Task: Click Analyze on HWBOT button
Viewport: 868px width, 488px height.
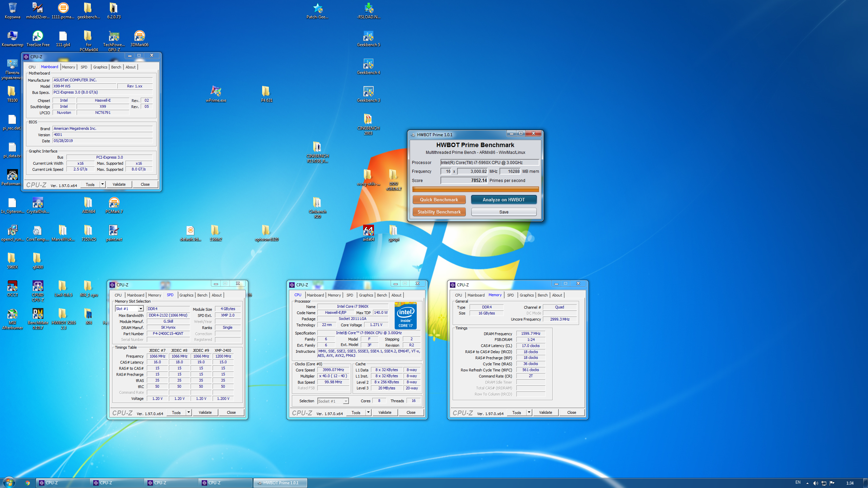Action: (x=504, y=200)
